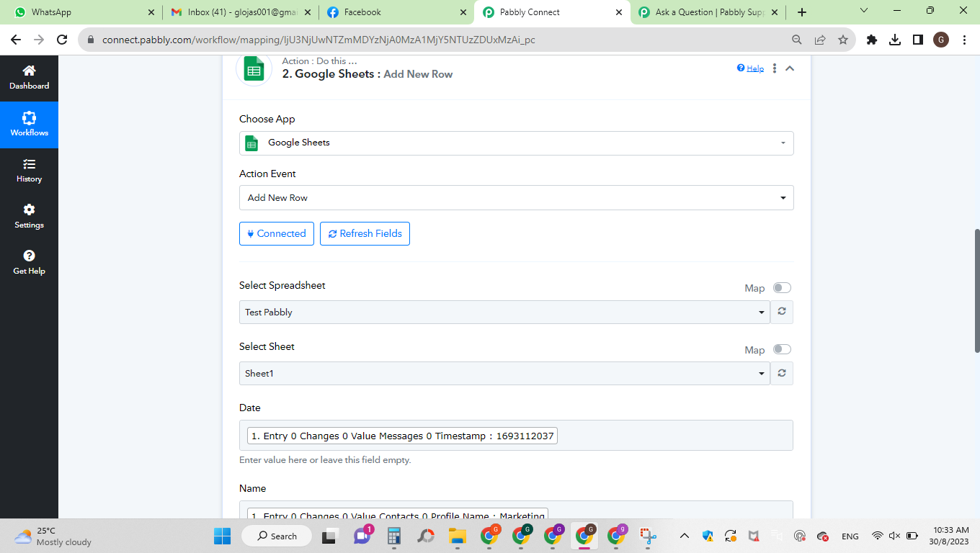Viewport: 980px width, 553px height.
Task: Open the Calculator from taskbar
Action: [x=393, y=536]
